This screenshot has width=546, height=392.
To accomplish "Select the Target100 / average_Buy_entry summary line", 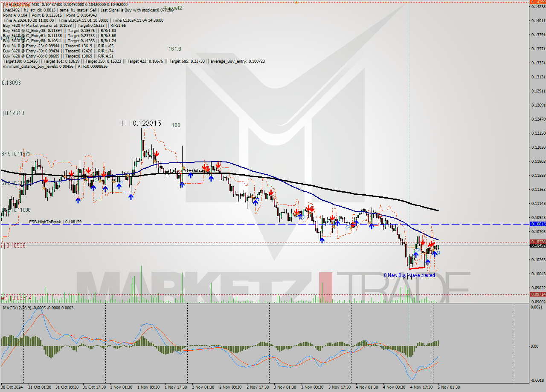I will click(x=134, y=61).
